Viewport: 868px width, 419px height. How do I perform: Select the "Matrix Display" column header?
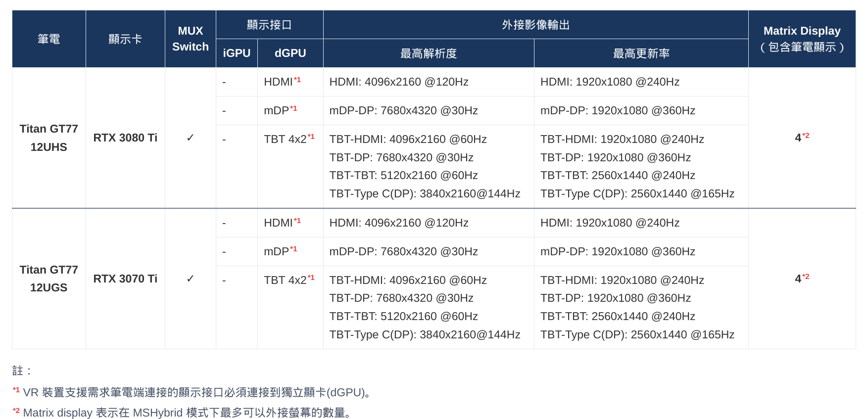pos(802,39)
